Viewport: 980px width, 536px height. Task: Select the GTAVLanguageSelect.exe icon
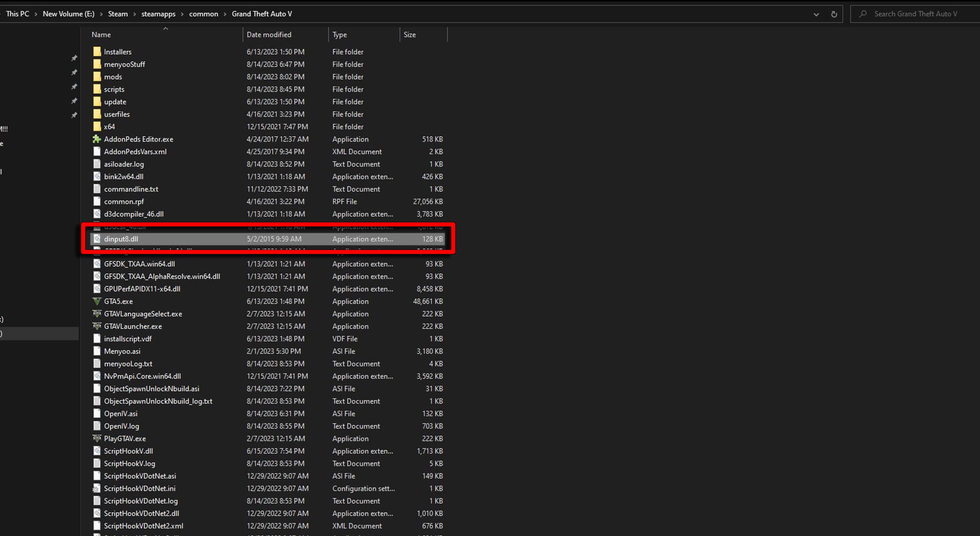click(96, 314)
